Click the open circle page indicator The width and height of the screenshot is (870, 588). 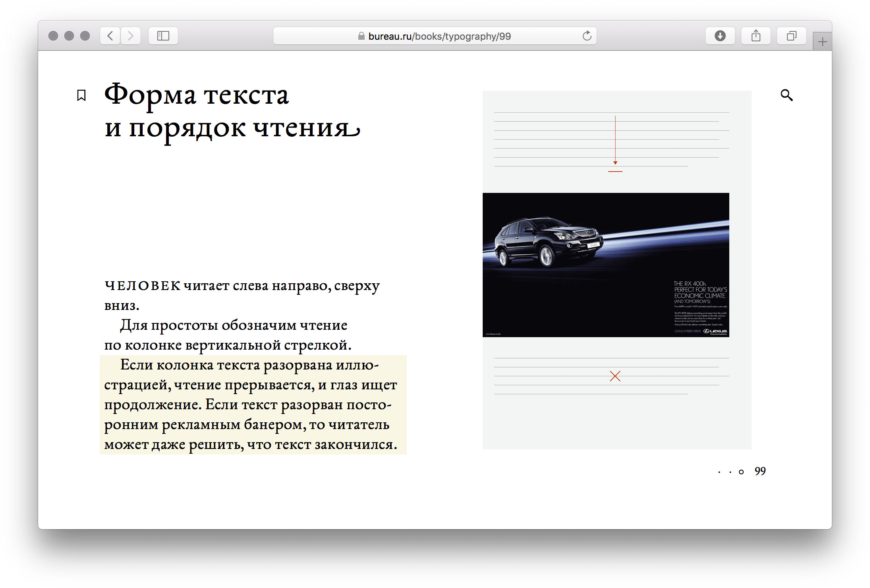(741, 472)
